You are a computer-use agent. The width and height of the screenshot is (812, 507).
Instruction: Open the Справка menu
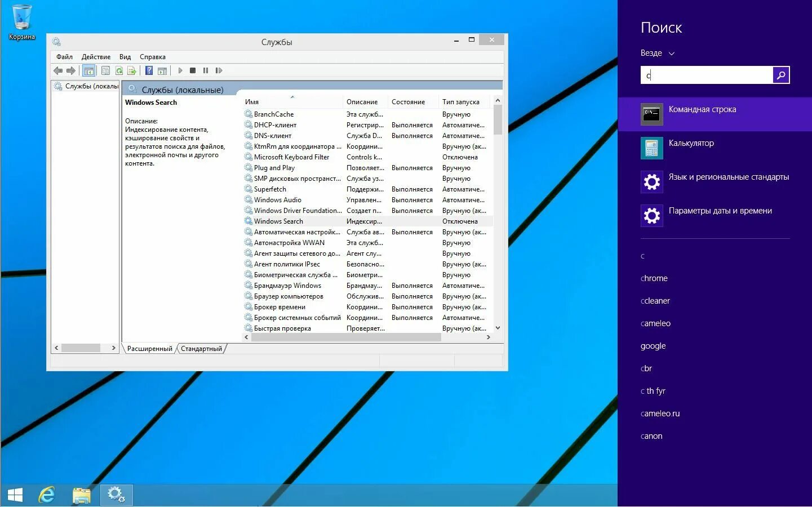[x=153, y=57]
